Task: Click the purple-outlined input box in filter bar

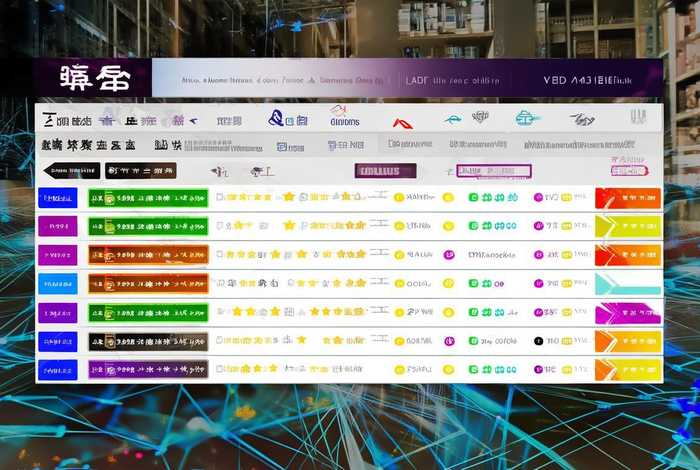Action: [493, 171]
